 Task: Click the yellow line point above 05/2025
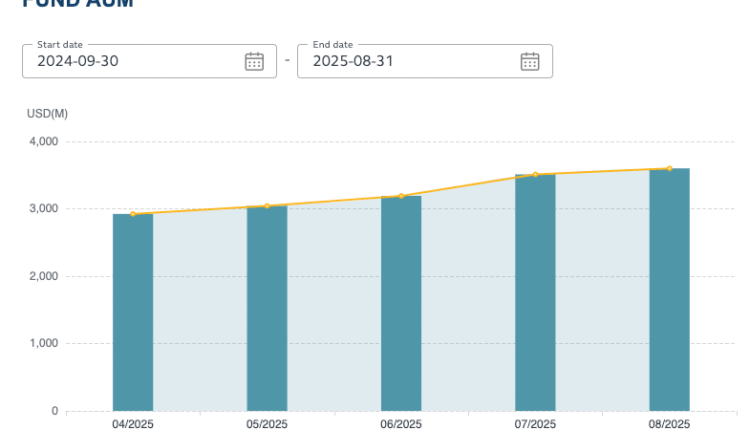(267, 206)
